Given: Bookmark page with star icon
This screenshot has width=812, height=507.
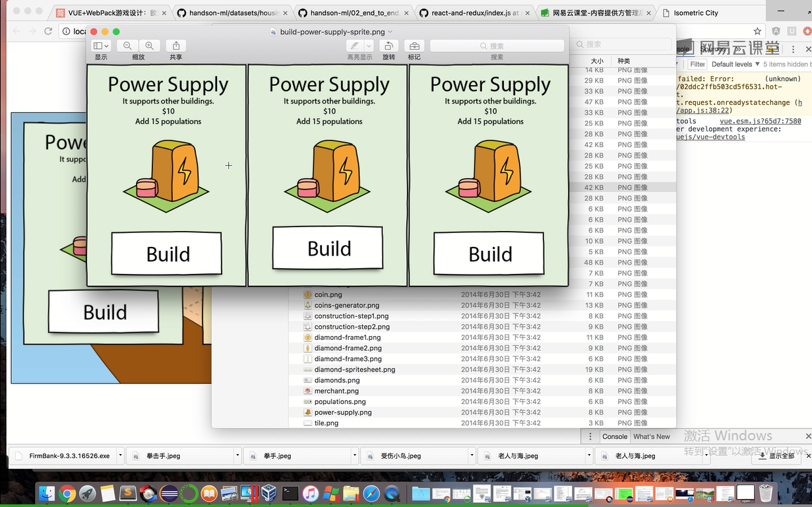Looking at the screenshot, I should [757, 31].
